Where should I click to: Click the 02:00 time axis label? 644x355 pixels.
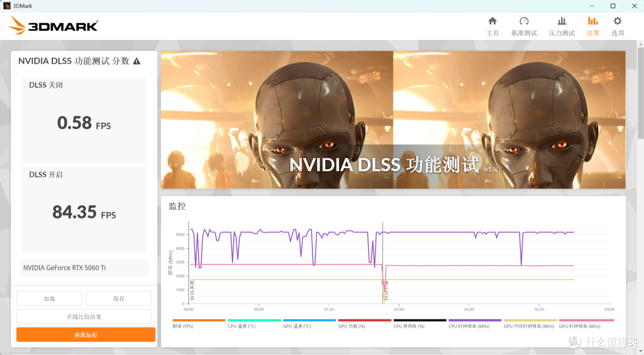[399, 310]
